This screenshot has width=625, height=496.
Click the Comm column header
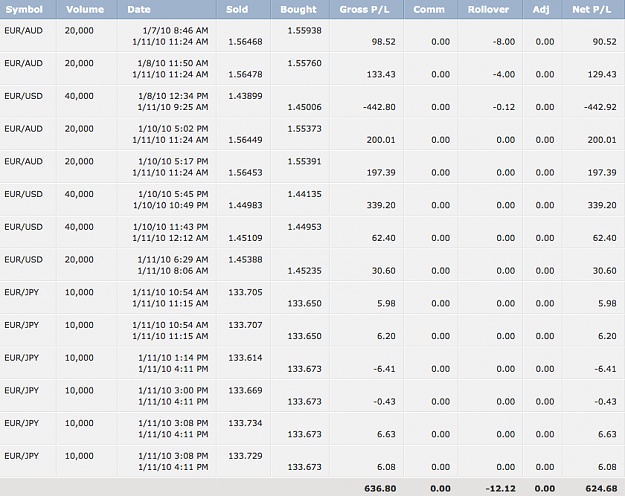(429, 9)
